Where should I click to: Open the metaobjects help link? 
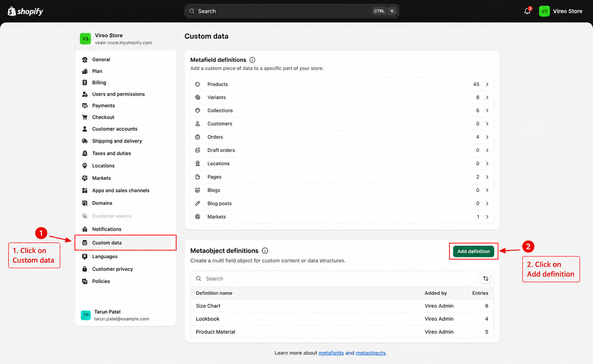[371, 353]
